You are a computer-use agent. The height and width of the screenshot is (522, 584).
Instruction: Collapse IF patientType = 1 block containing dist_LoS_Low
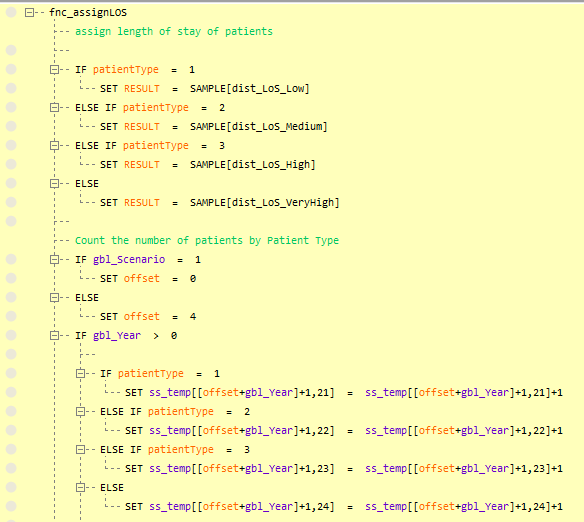[54, 70]
